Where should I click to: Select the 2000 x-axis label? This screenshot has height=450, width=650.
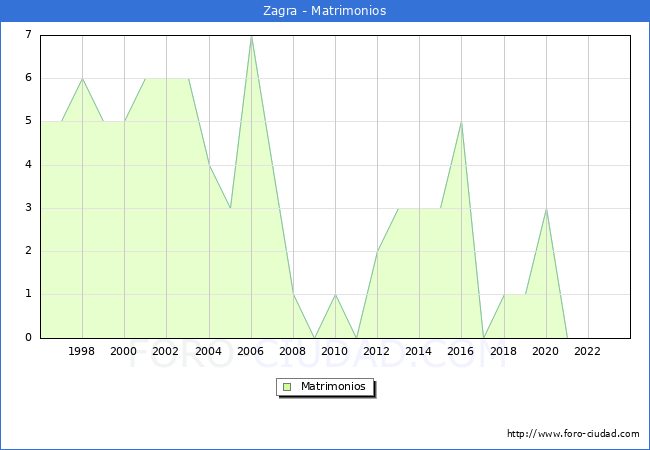(x=124, y=351)
